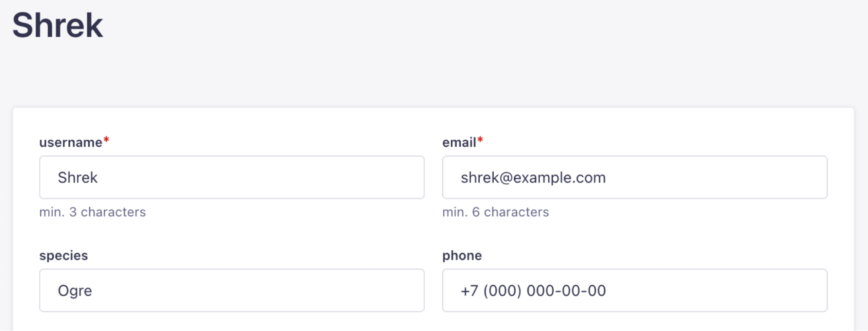Screen dimensions: 868x331
Task: Click the username field label
Action: point(71,142)
